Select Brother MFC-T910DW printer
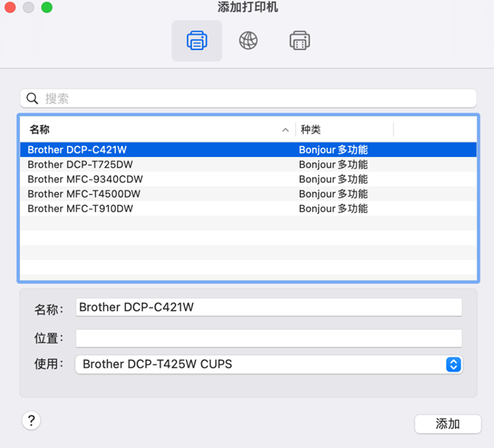 (248, 209)
